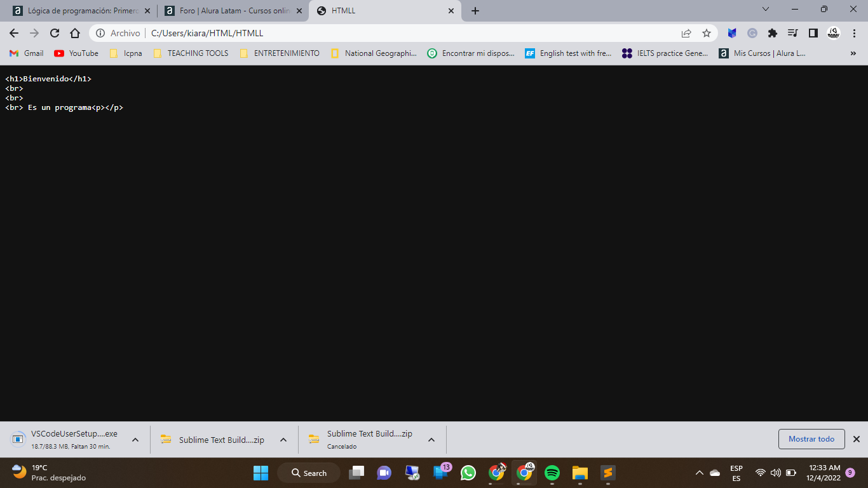Select the HTMLL tab
Viewport: 868px width, 488px height.
[385, 11]
